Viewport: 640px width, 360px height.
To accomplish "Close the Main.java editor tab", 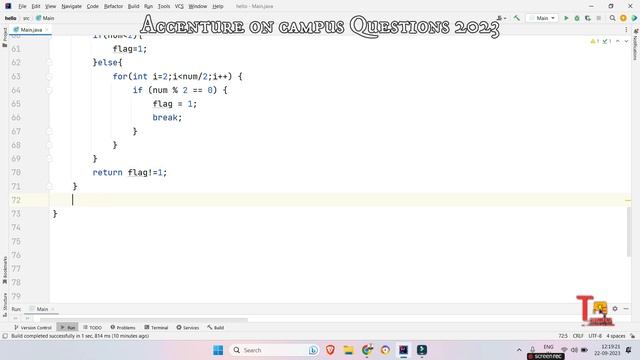I will 47,30.
